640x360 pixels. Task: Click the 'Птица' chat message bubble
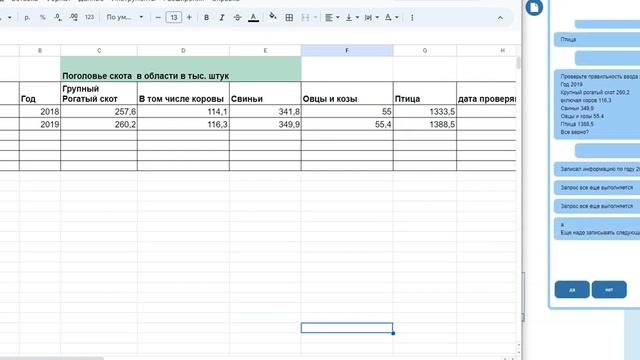pos(597,40)
